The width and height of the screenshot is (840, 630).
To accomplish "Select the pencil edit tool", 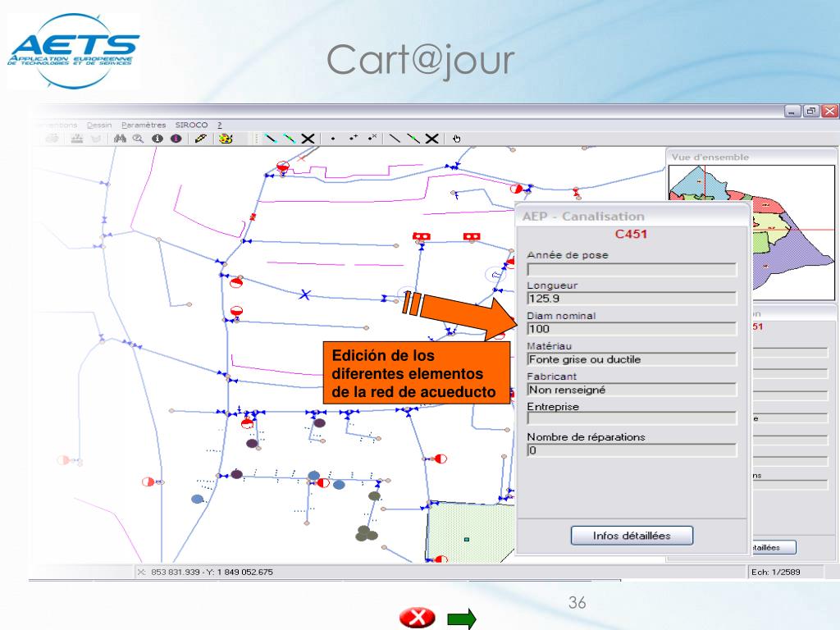I will click(200, 139).
